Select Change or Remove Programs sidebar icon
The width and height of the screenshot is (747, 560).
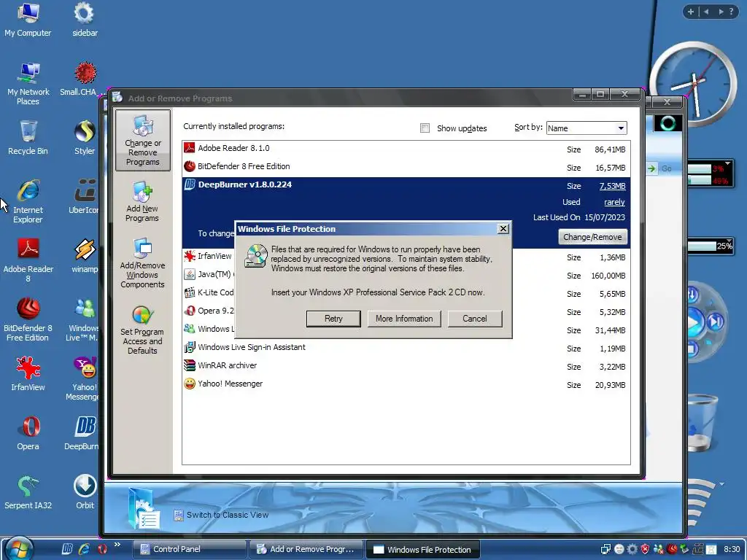coord(143,140)
